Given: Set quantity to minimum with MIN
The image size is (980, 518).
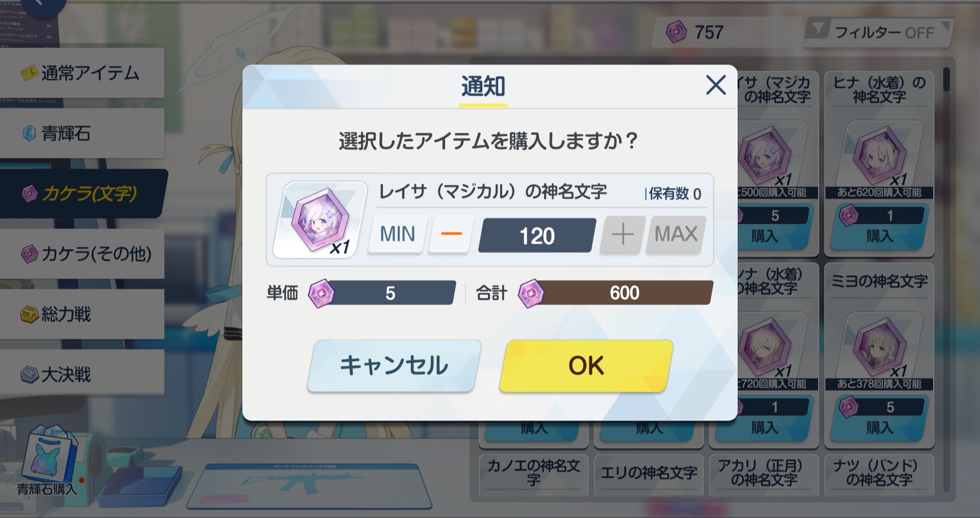Looking at the screenshot, I should coord(398,234).
